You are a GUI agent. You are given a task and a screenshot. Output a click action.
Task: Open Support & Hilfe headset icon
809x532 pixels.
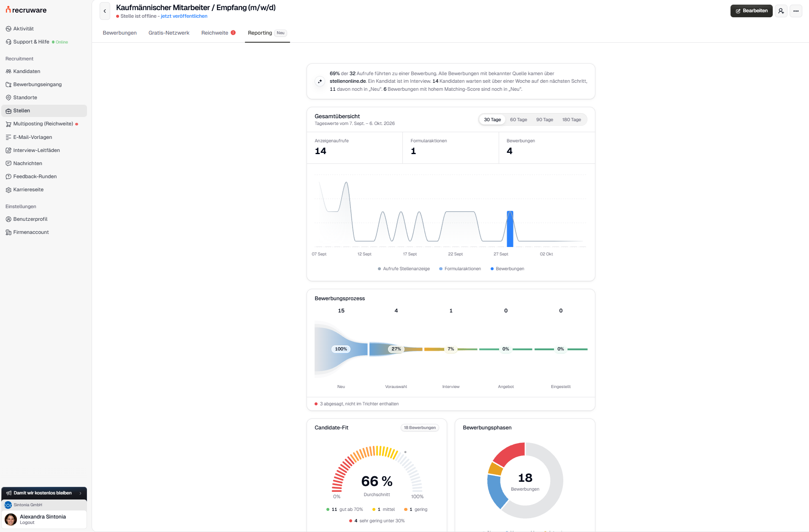coord(8,42)
